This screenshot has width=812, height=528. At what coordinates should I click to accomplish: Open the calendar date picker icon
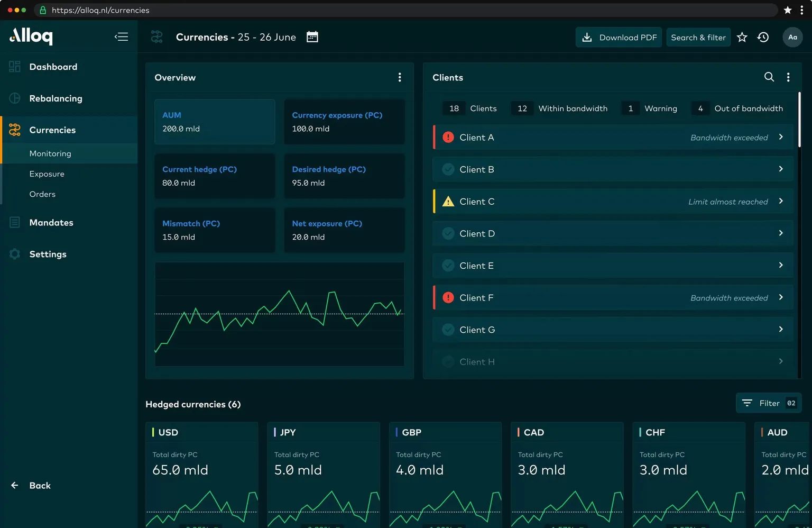click(312, 37)
